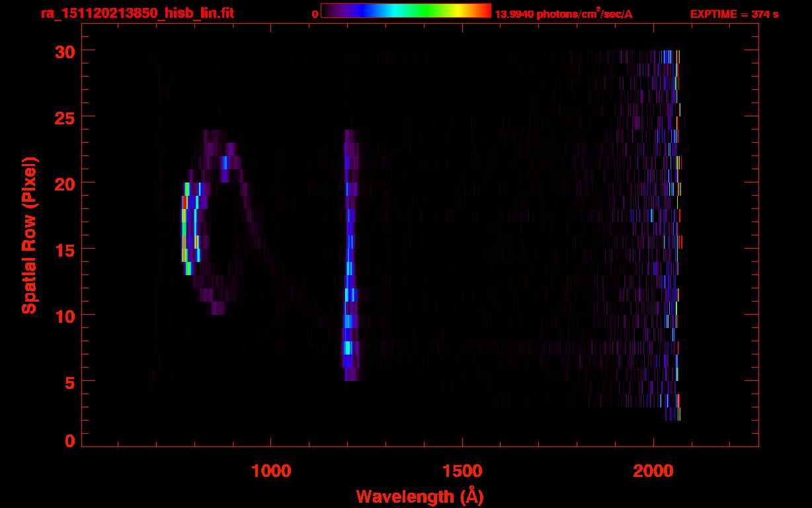Click the 2000 wavelength tick label
The width and height of the screenshot is (812, 508).
pyautogui.click(x=653, y=471)
